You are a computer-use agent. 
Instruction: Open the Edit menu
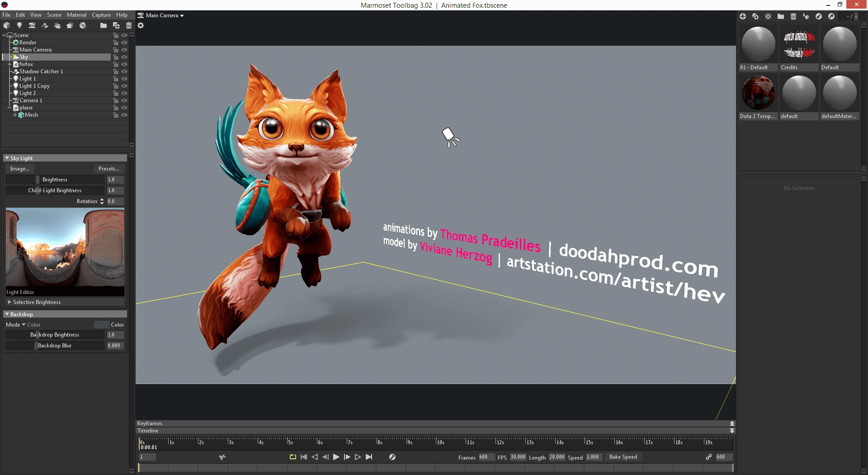(x=20, y=15)
